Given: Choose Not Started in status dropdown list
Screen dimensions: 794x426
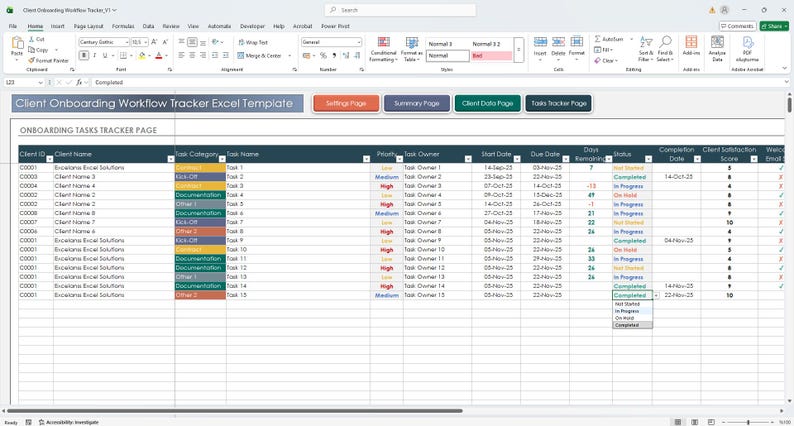Looking at the screenshot, I should click(632, 304).
